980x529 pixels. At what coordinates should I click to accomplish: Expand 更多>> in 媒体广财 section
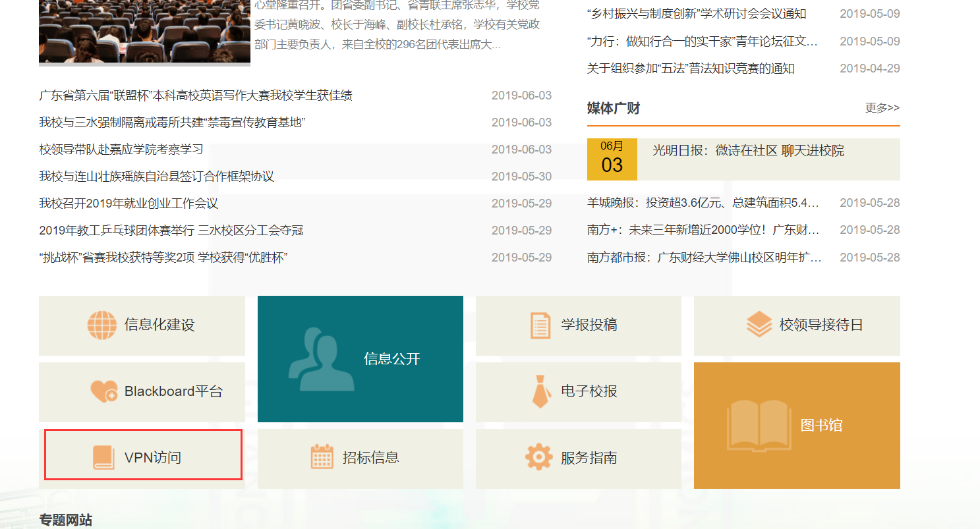click(882, 108)
